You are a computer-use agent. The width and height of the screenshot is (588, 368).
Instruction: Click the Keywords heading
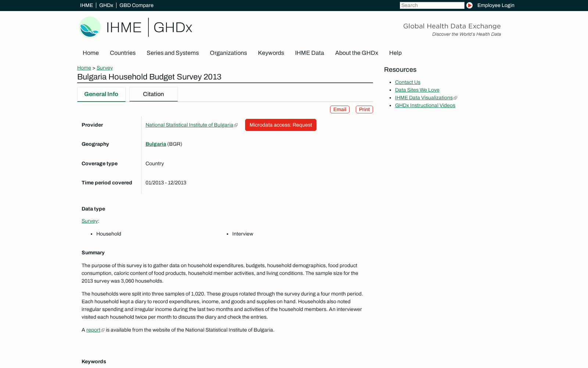(94, 362)
